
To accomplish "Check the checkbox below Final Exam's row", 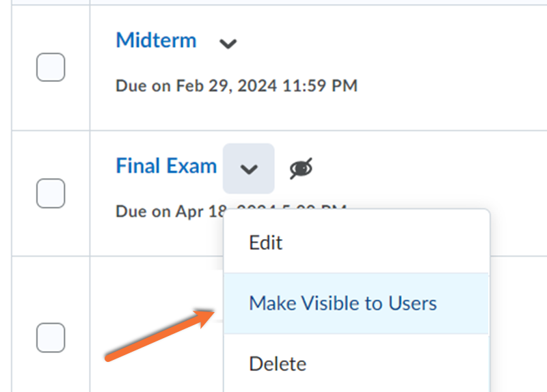I will [51, 337].
